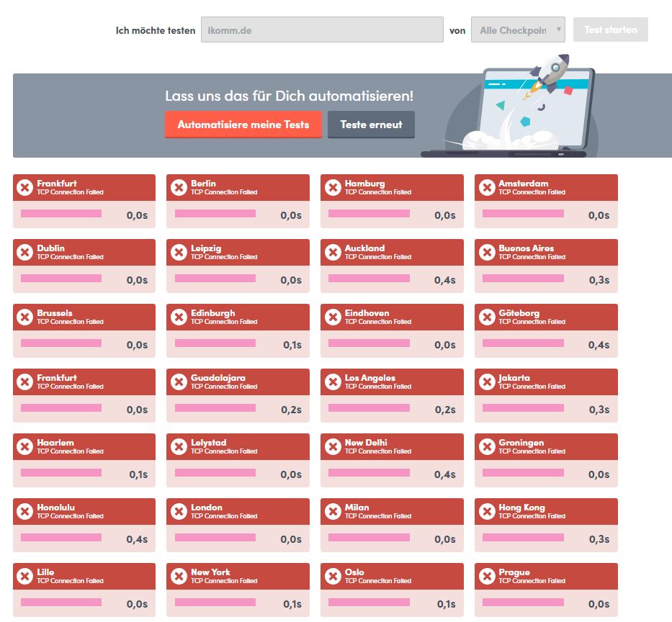
Task: Select the Hong Kong checkpoint header
Action: point(546,511)
